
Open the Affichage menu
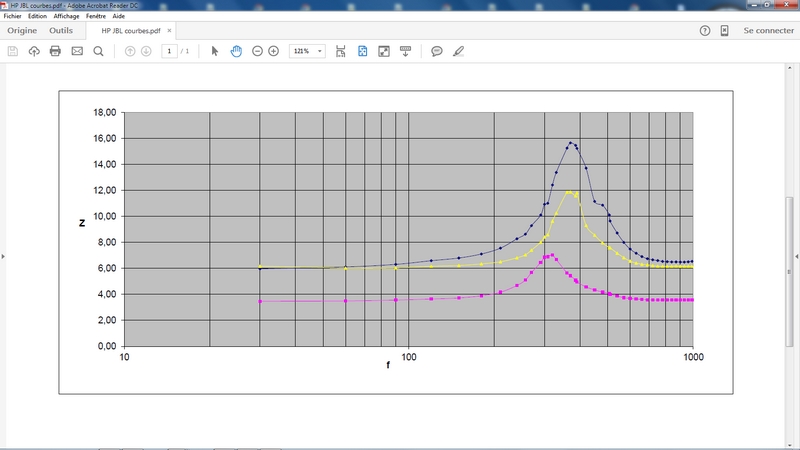point(66,17)
